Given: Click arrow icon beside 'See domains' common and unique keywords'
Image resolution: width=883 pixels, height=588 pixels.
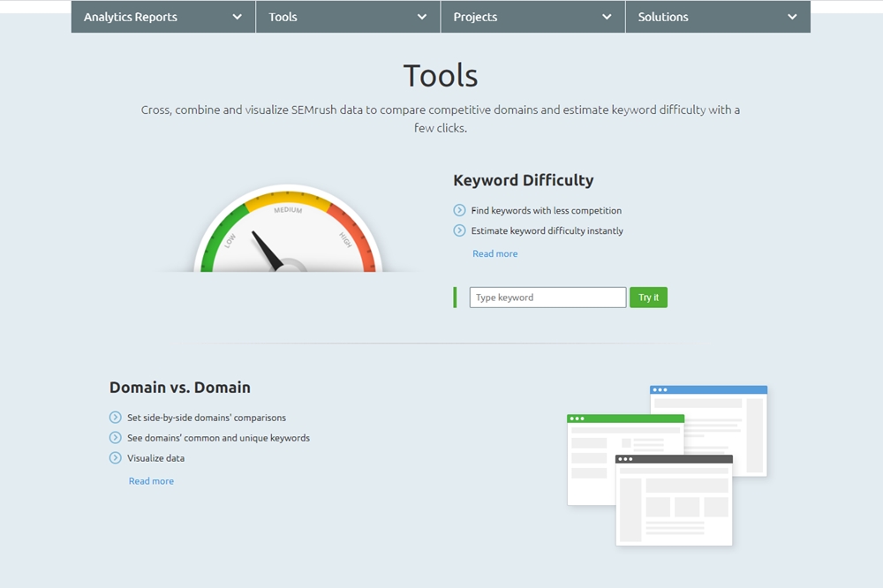Looking at the screenshot, I should 116,438.
